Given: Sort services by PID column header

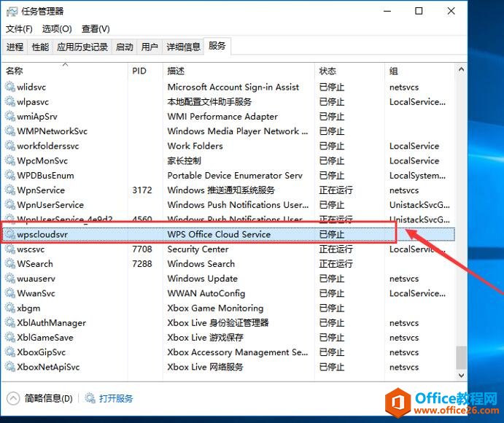Looking at the screenshot, I should coord(145,71).
